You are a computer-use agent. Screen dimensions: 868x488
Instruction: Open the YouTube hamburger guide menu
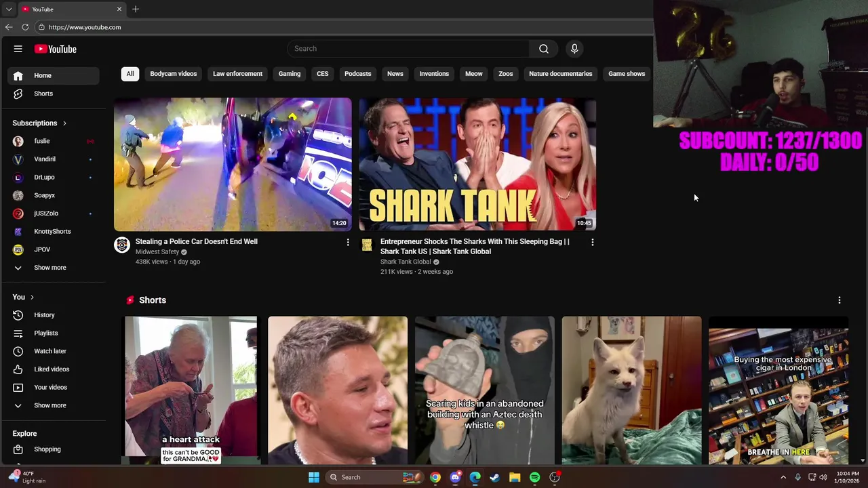tap(18, 49)
